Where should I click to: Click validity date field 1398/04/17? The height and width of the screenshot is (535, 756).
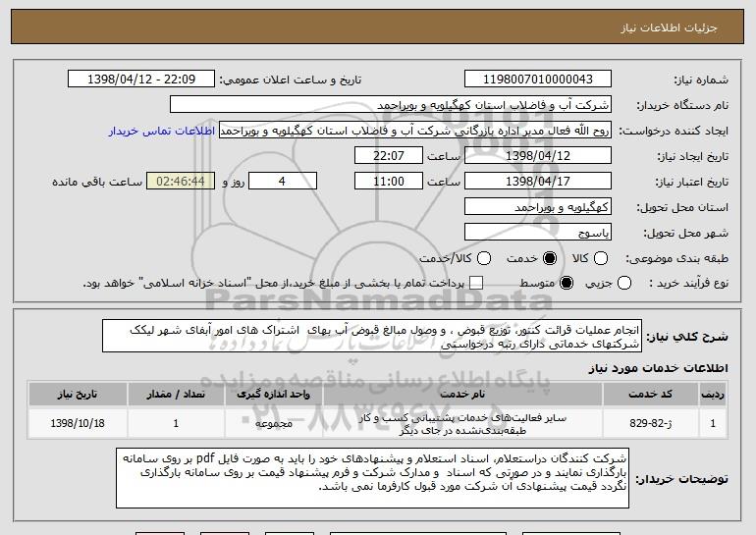(x=538, y=182)
